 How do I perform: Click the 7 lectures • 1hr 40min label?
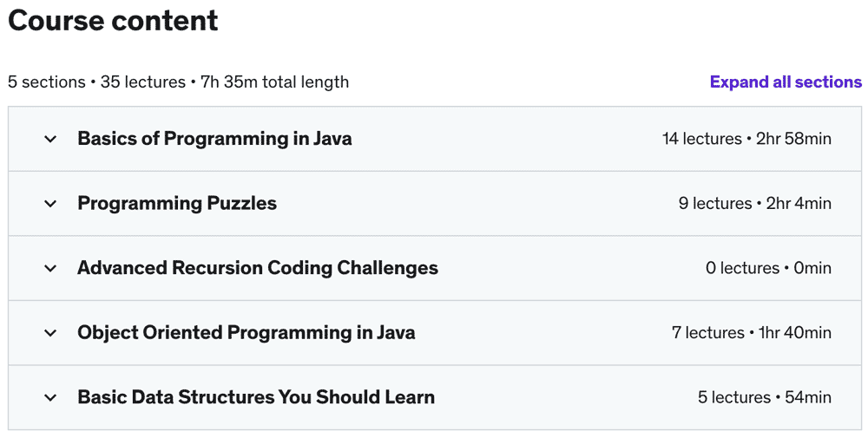(x=751, y=333)
